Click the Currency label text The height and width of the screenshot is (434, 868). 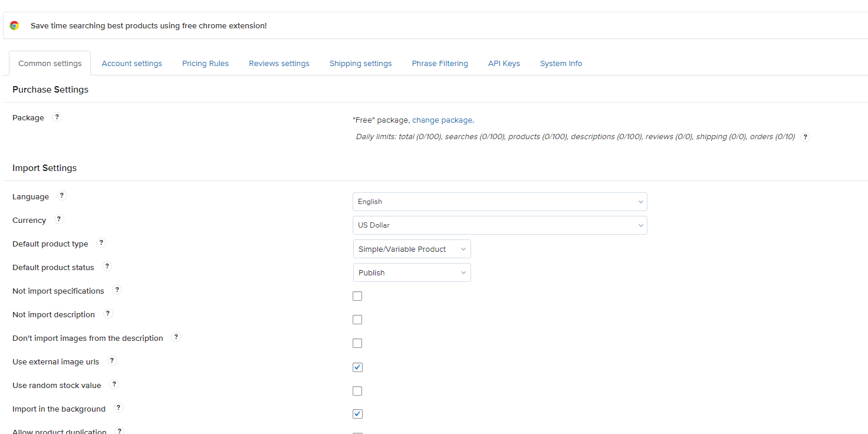(29, 221)
